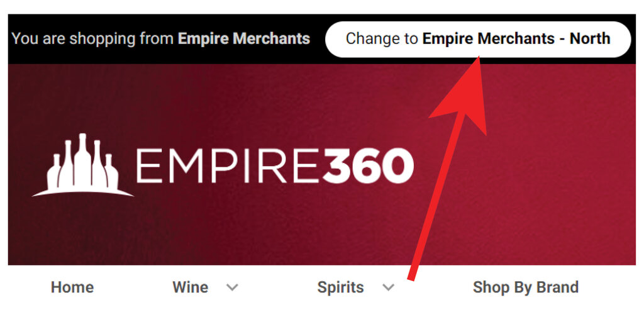Click the 'Empire Merchants - North' bold text
The height and width of the screenshot is (322, 644).
[516, 39]
